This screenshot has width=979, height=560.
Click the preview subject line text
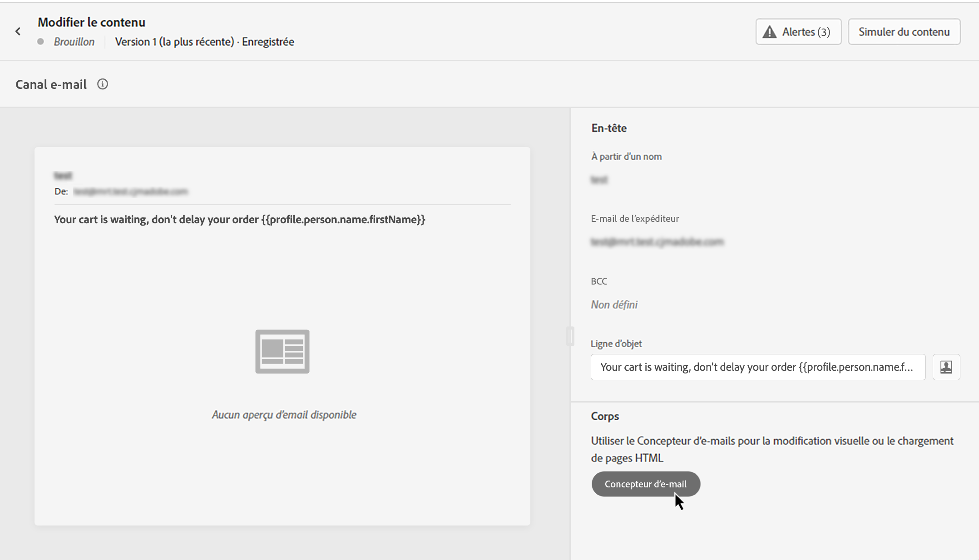[x=239, y=220]
